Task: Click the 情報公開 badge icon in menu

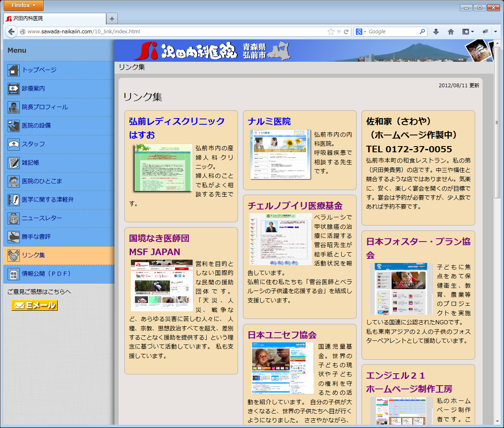Action: click(x=14, y=274)
